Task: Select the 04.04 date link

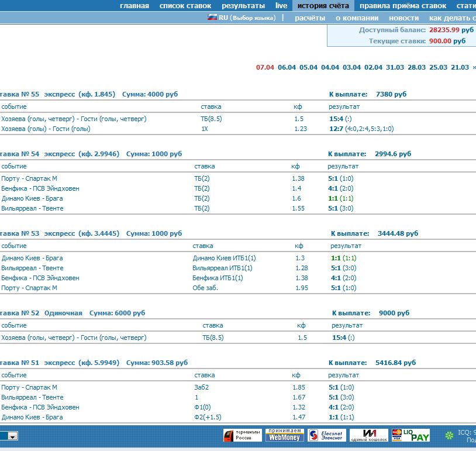Action: point(330,67)
